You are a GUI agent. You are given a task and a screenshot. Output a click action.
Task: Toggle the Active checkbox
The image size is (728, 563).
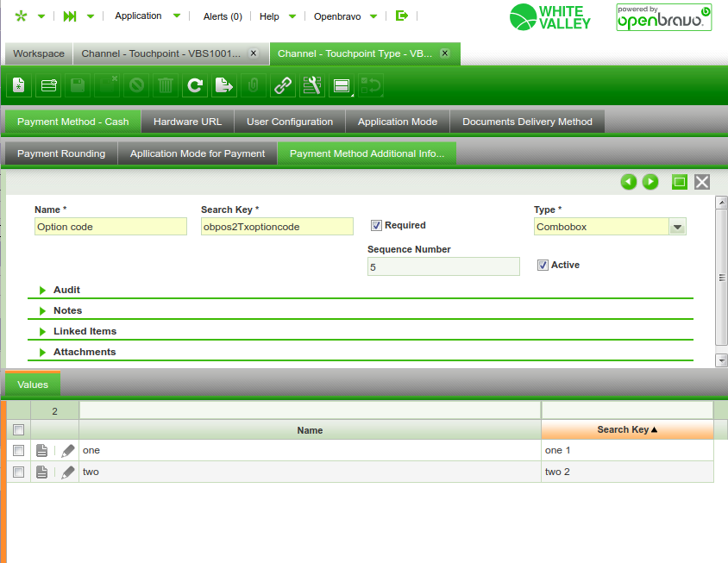point(543,265)
